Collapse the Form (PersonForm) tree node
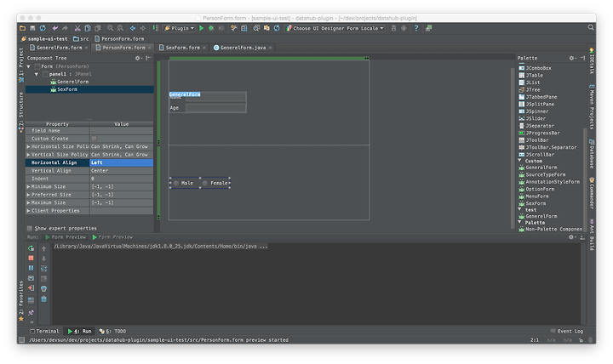 coord(29,66)
